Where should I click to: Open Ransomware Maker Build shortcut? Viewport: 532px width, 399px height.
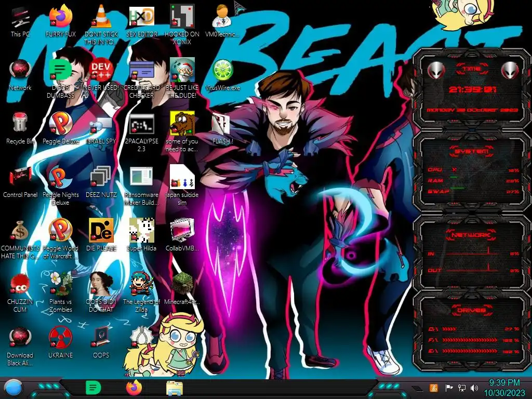click(x=141, y=177)
